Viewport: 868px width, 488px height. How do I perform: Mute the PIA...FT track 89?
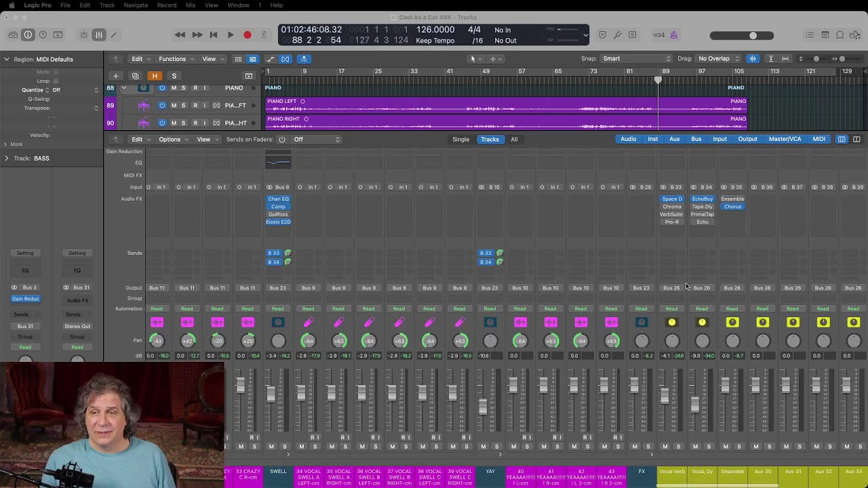pyautogui.click(x=174, y=105)
